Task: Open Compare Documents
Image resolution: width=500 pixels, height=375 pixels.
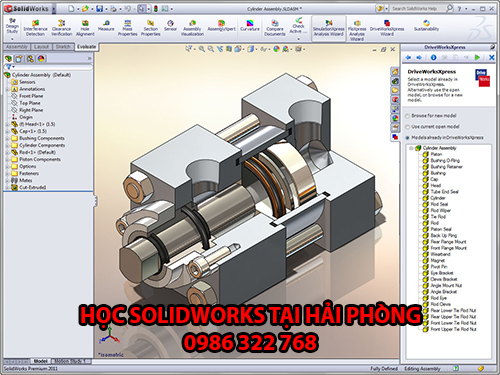Action: [275, 27]
